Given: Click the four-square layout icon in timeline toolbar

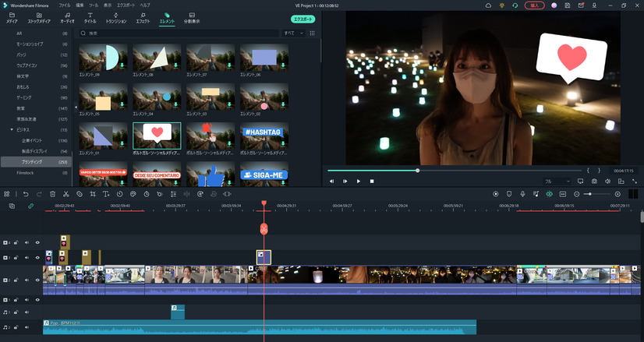Looking at the screenshot, I should pos(7,194).
